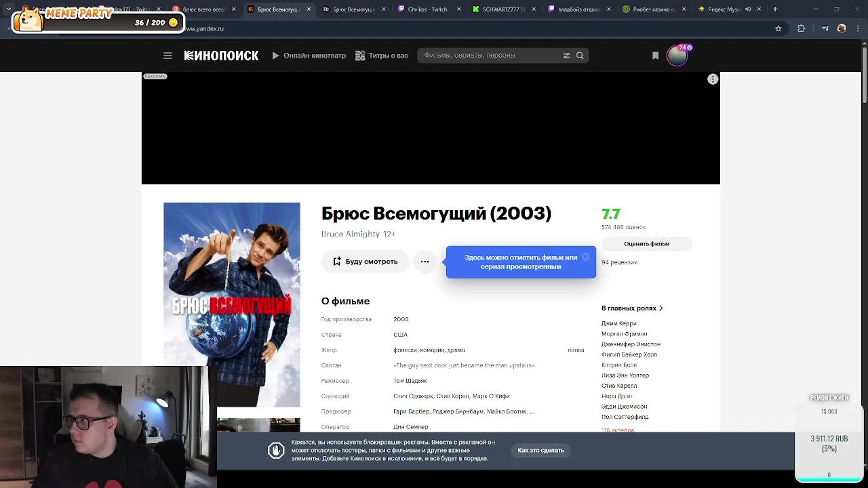This screenshot has height=488, width=868.
Task: Open actor Стив Карелл page
Action: point(619,386)
